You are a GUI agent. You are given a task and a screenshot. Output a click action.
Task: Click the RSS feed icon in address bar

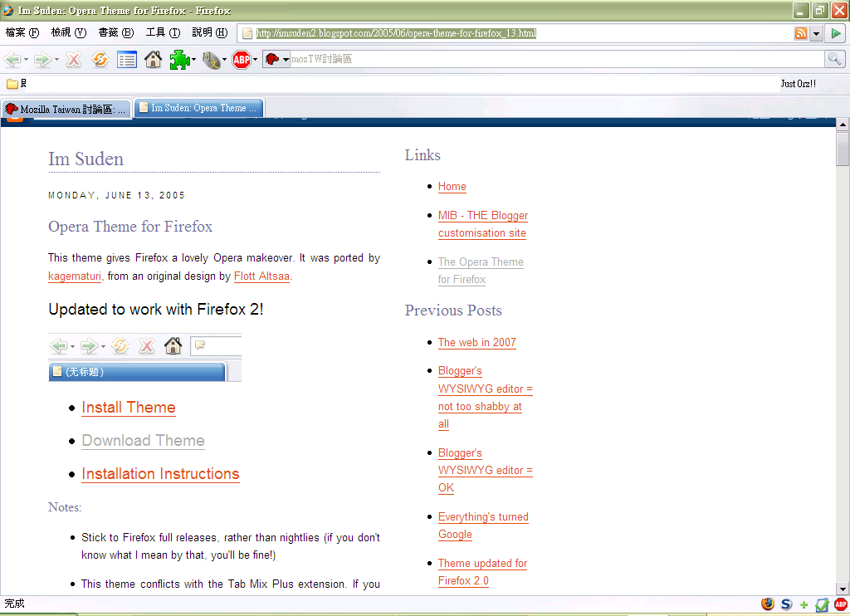tap(801, 33)
